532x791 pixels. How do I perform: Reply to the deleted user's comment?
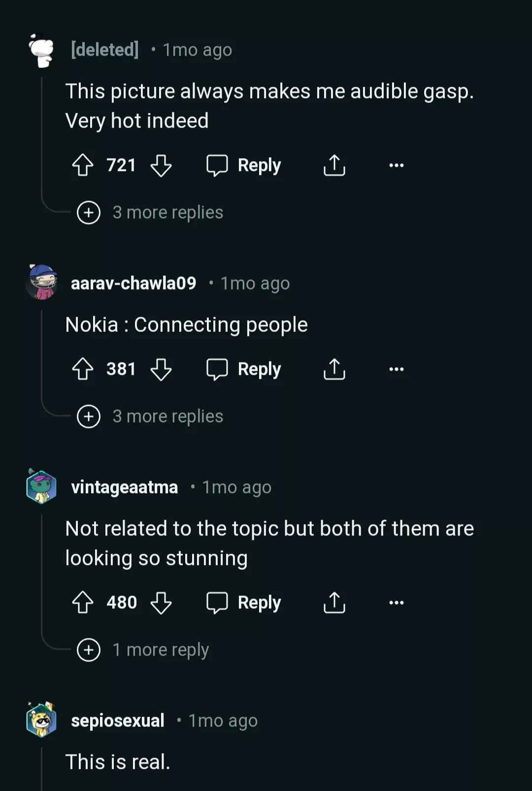(x=244, y=165)
